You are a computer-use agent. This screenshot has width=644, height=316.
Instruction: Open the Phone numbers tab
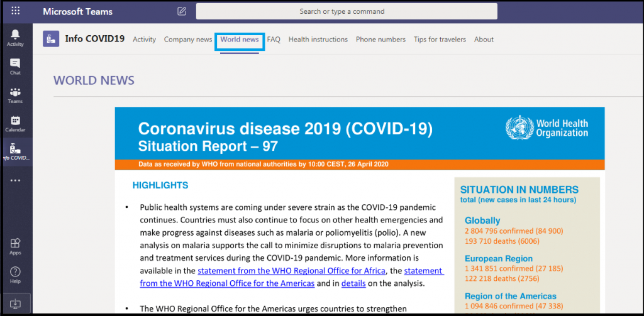[380, 40]
